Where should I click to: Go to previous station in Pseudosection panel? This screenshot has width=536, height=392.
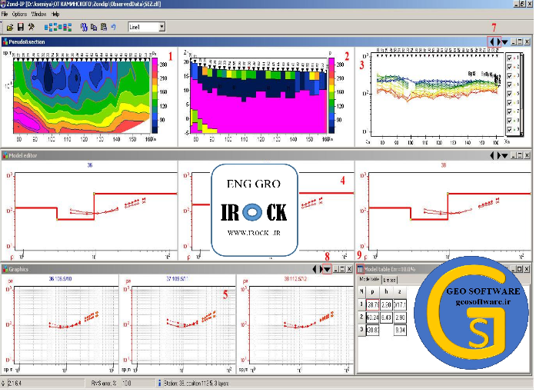pyautogui.click(x=491, y=42)
